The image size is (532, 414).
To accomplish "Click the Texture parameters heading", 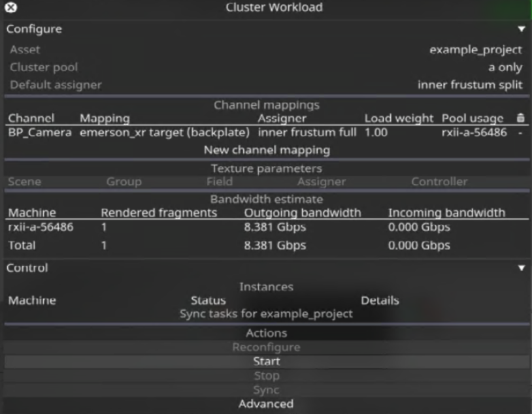I will 267,168.
